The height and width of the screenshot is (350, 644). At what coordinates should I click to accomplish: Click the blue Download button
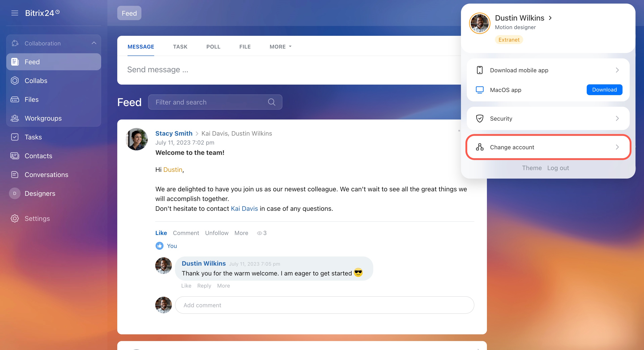(x=604, y=90)
